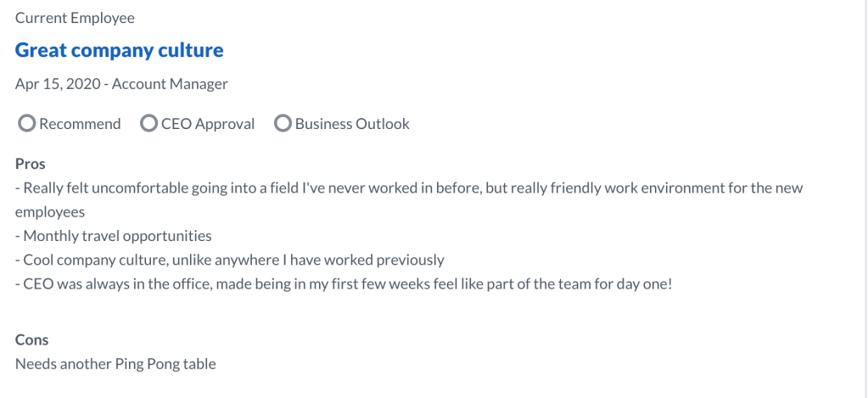Click the 'Monthly travel opportunities' line
This screenshot has height=398, width=868.
[x=114, y=236]
